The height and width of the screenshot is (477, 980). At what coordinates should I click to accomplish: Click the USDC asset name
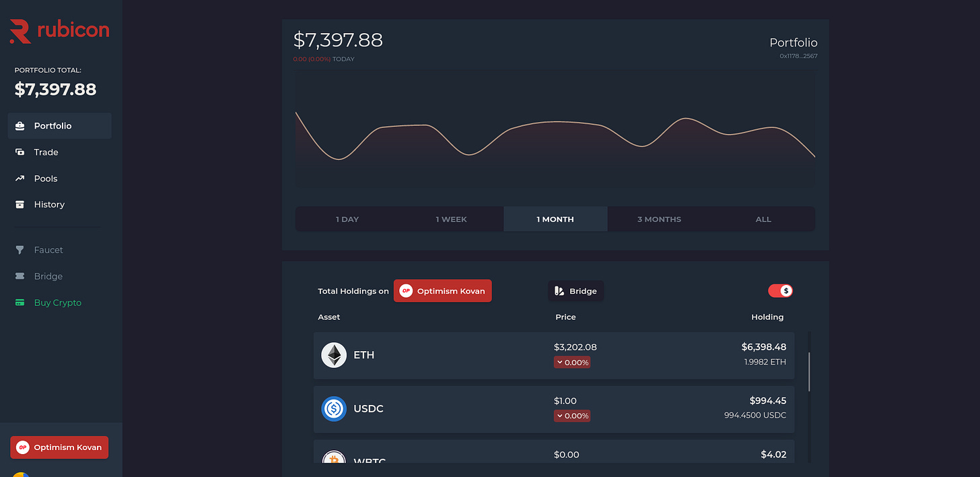pyautogui.click(x=369, y=409)
